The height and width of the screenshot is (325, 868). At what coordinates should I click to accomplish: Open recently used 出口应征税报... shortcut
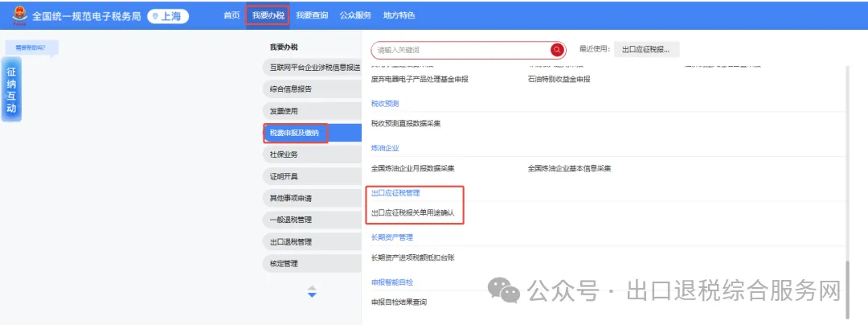click(x=645, y=49)
